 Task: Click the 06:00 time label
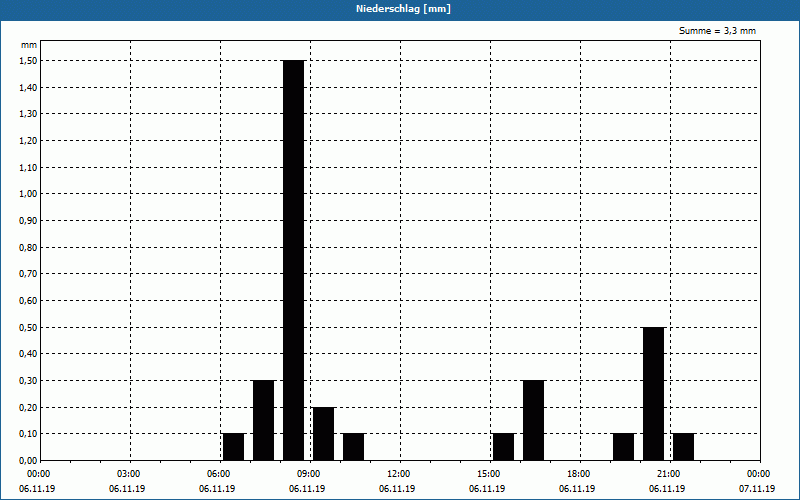(x=218, y=474)
